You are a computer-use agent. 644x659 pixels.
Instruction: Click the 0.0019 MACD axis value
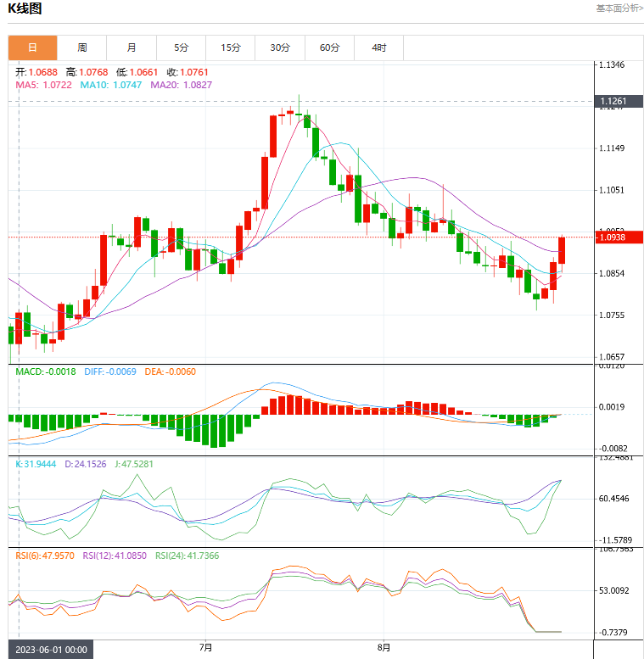(x=612, y=407)
